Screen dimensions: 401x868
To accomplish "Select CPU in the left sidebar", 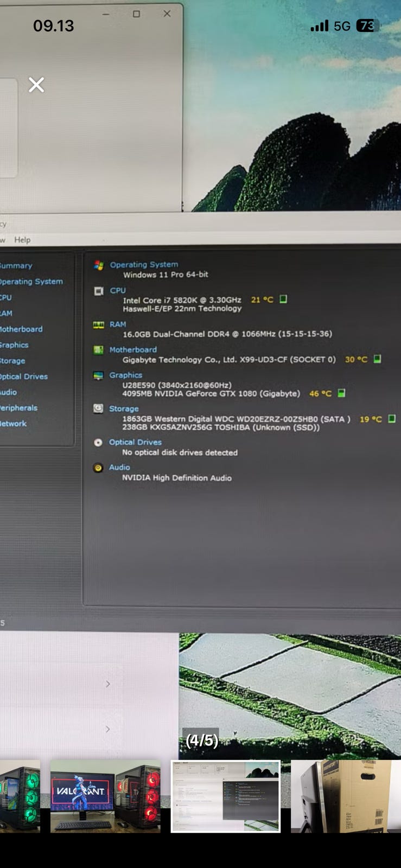I will coord(6,297).
